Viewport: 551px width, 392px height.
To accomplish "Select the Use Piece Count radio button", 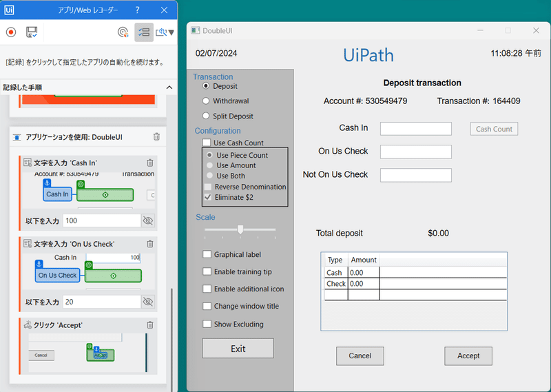I will (x=210, y=155).
